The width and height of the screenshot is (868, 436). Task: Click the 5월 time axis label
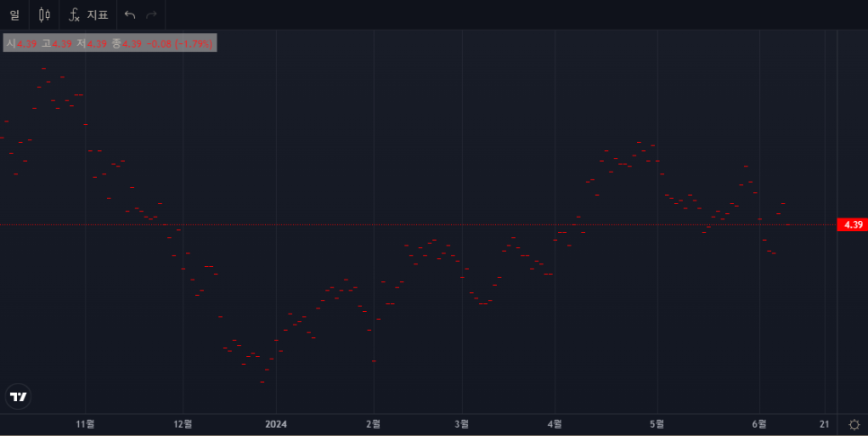pos(657,424)
